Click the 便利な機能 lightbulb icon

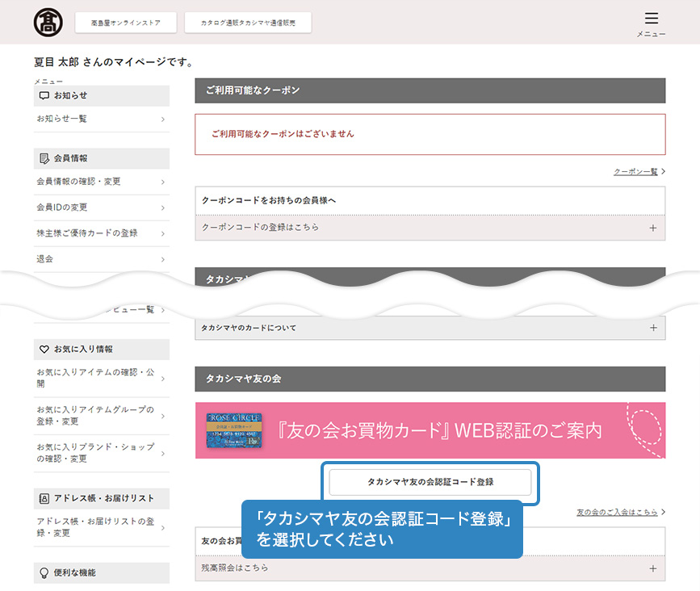44,572
